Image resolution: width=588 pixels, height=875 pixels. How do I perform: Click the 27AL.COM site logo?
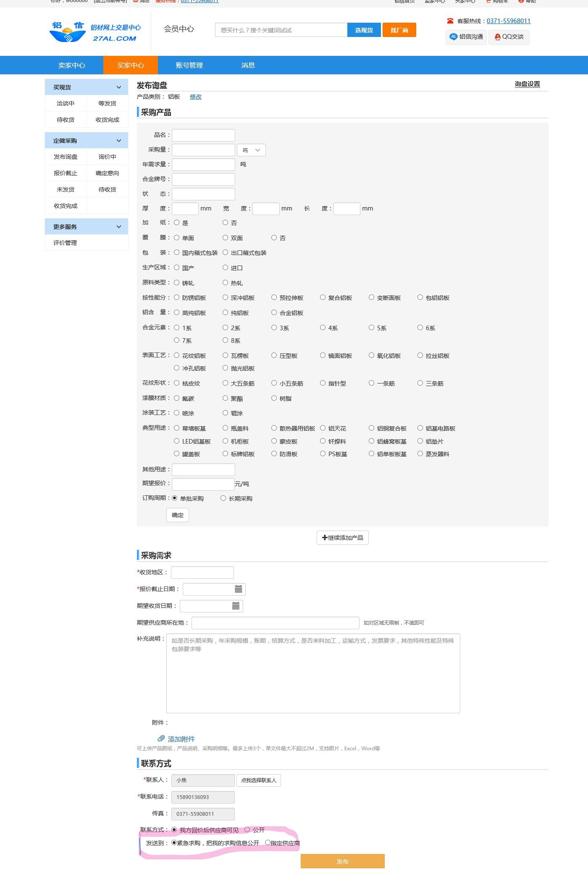point(95,32)
